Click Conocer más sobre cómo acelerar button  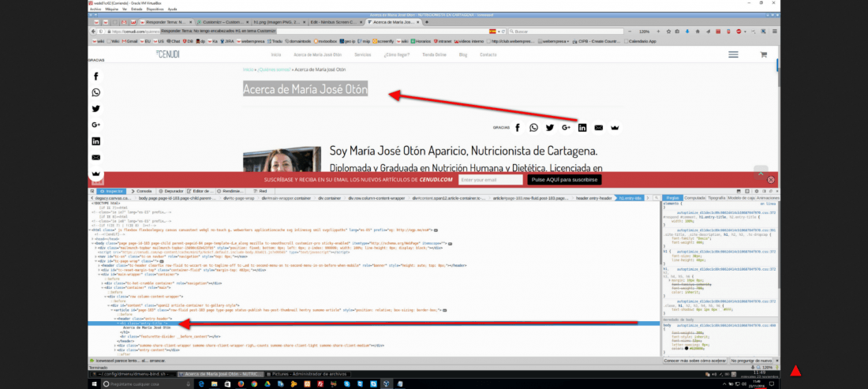tap(694, 361)
